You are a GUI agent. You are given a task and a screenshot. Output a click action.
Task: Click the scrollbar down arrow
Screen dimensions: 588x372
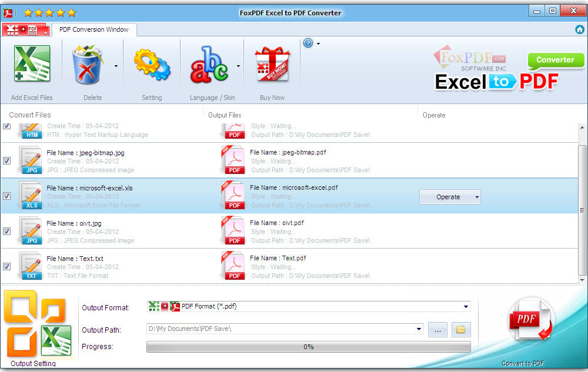582,280
